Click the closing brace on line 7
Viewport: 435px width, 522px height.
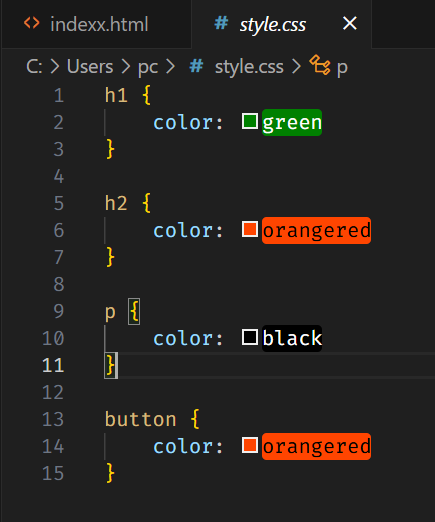click(x=110, y=257)
